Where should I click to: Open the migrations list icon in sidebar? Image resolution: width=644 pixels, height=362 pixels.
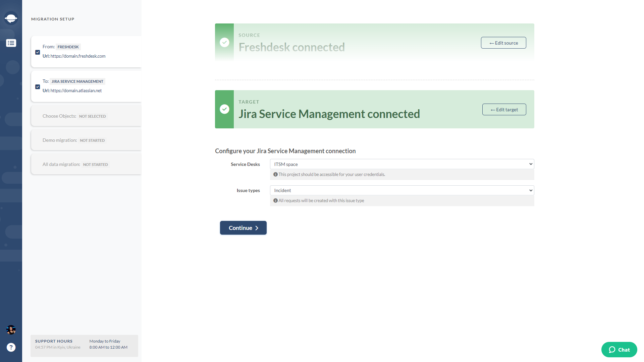tap(11, 43)
